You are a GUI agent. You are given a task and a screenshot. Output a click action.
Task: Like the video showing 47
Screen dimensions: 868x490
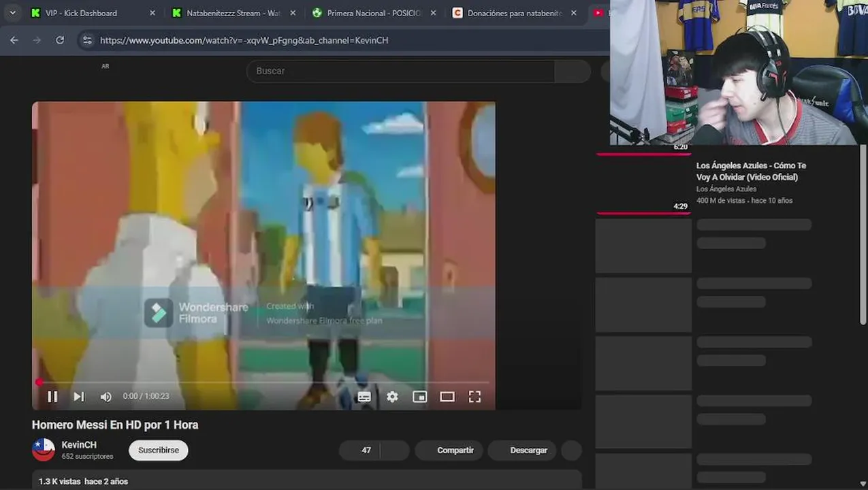pyautogui.click(x=359, y=451)
